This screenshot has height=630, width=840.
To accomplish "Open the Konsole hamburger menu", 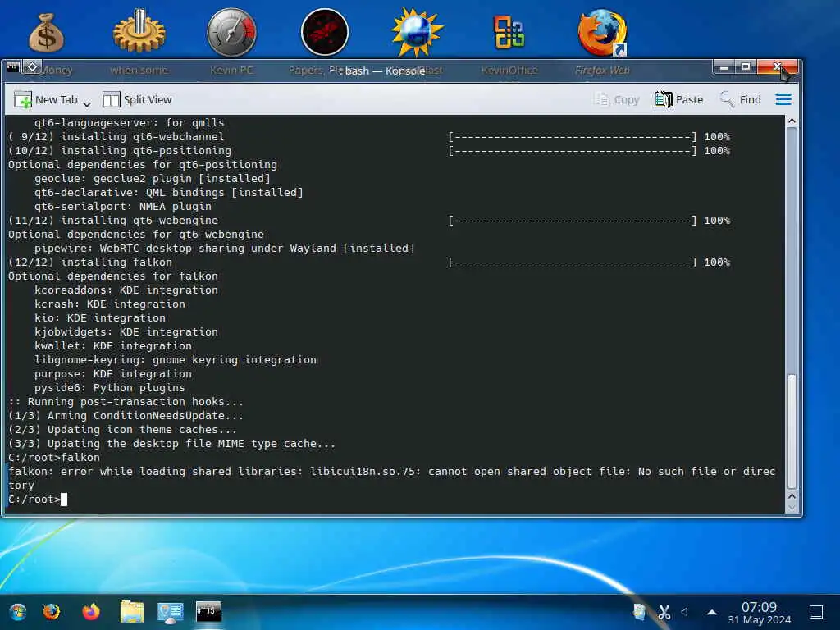I will [783, 99].
